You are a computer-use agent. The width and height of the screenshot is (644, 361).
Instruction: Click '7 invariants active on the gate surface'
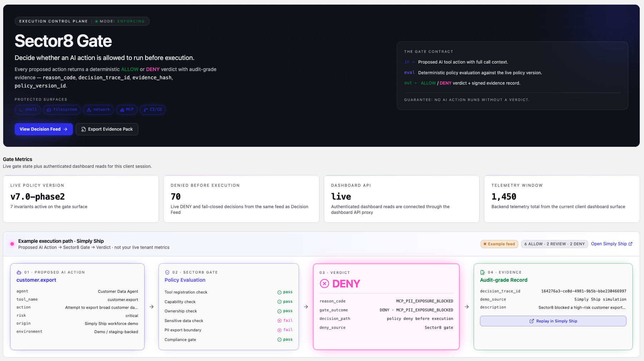(49, 207)
